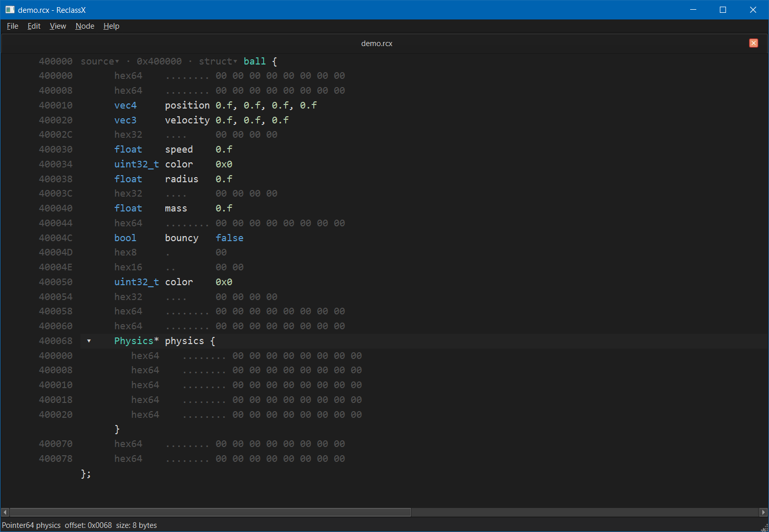Select the vec3 type on velocity row
Viewport: 769px width, 532px height.
pyautogui.click(x=125, y=120)
